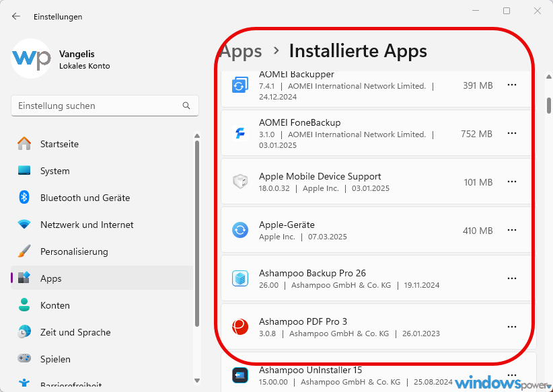Open more options for Apple-Geräte
Screen dimensions: 553x392
tap(512, 230)
